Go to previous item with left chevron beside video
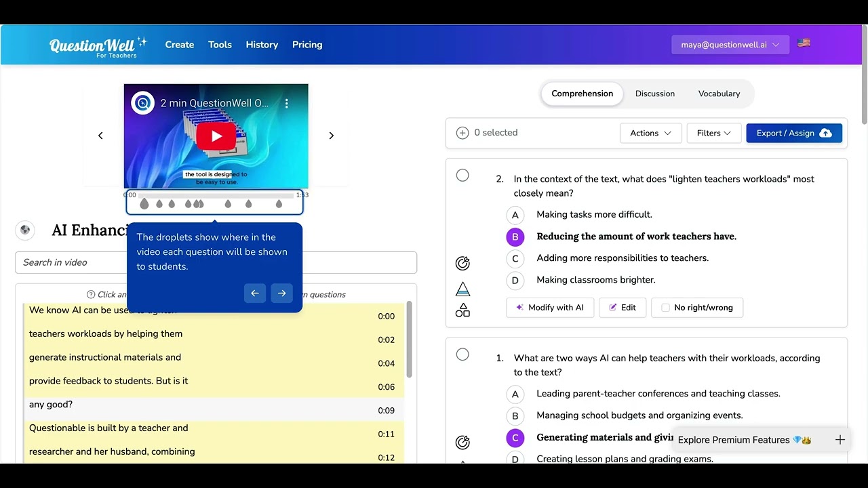 point(100,136)
